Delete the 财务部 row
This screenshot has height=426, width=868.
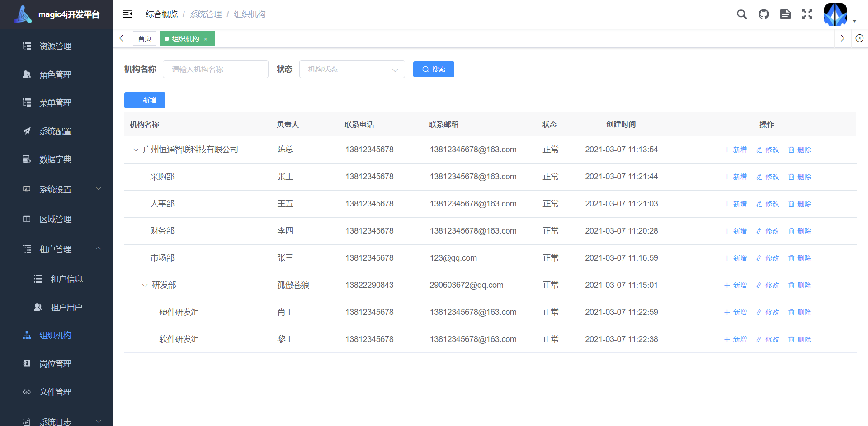(800, 231)
